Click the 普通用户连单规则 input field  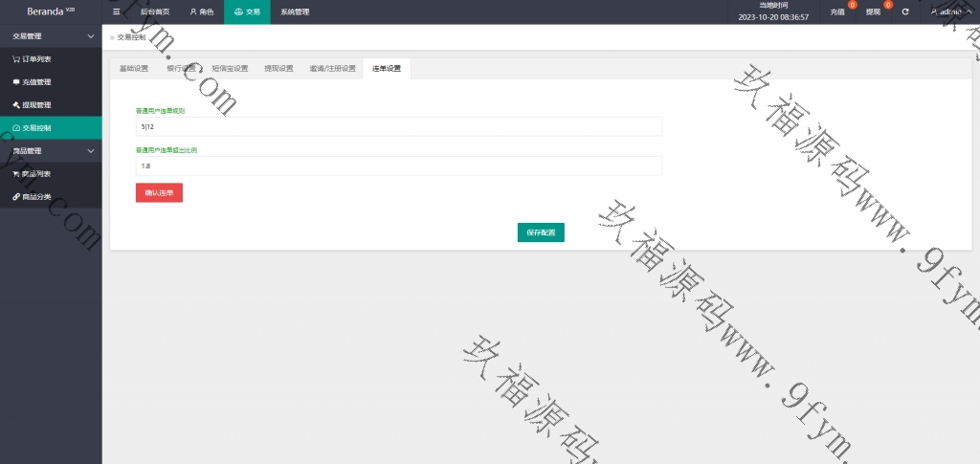click(399, 127)
